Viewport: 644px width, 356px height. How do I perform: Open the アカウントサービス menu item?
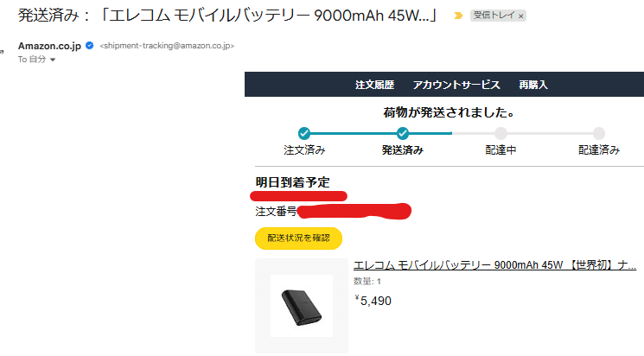456,85
